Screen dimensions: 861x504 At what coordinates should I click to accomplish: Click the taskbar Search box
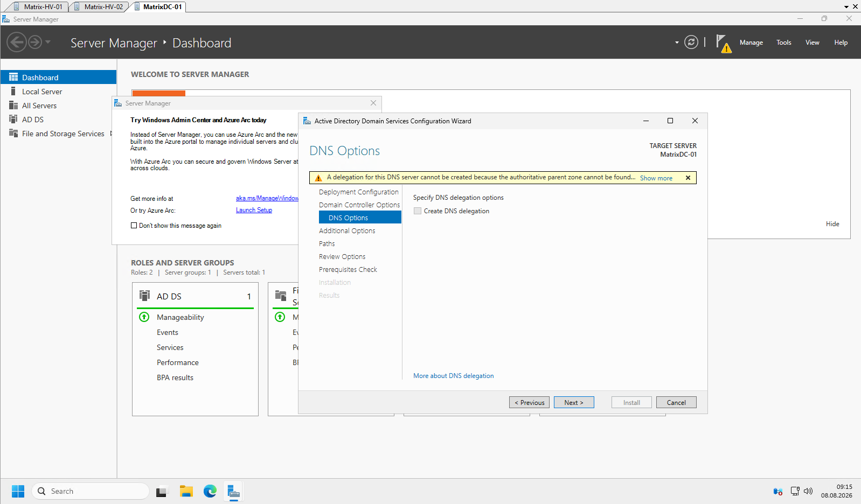click(91, 491)
